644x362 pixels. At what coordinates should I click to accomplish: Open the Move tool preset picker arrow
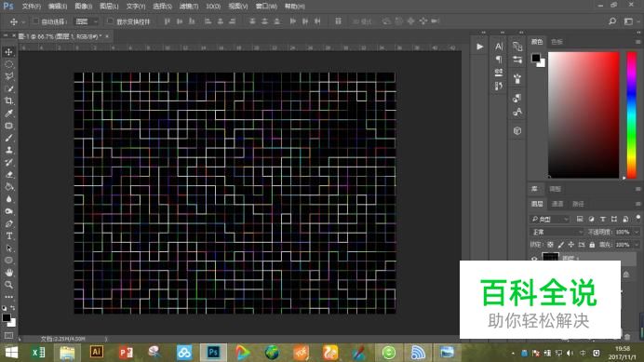tap(22, 21)
